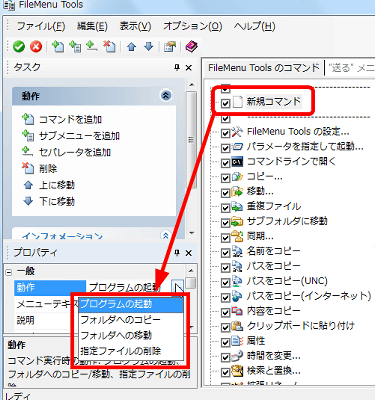The height and width of the screenshot is (400, 375).
Task: Select 検索と置換... in command list
Action: (274, 371)
